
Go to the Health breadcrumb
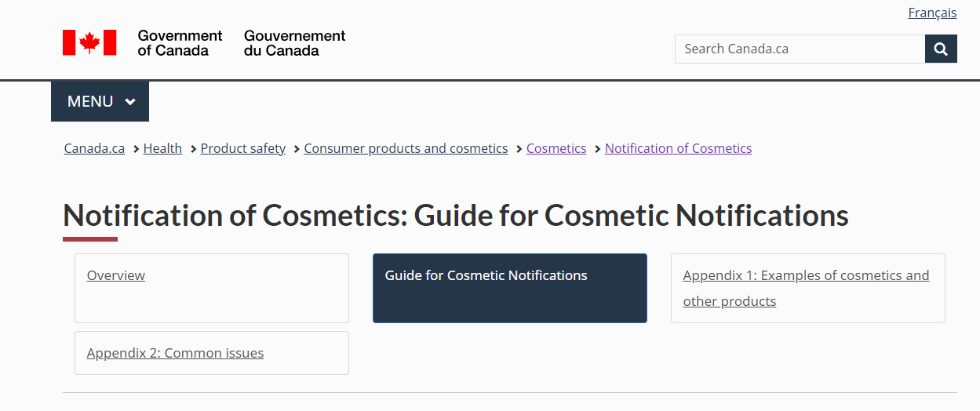click(162, 148)
